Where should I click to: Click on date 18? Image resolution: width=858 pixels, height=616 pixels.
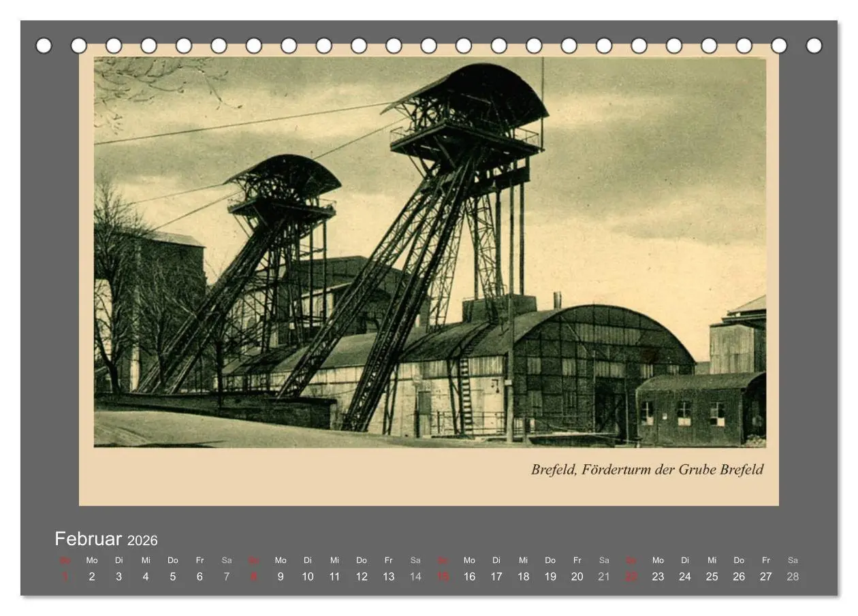coord(523,577)
